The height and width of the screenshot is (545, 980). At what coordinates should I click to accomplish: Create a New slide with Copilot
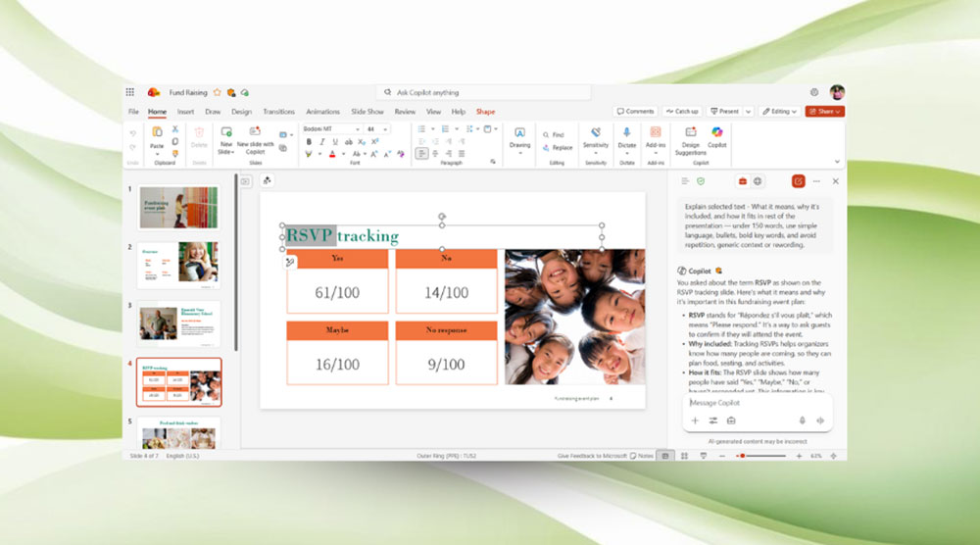coord(255,140)
